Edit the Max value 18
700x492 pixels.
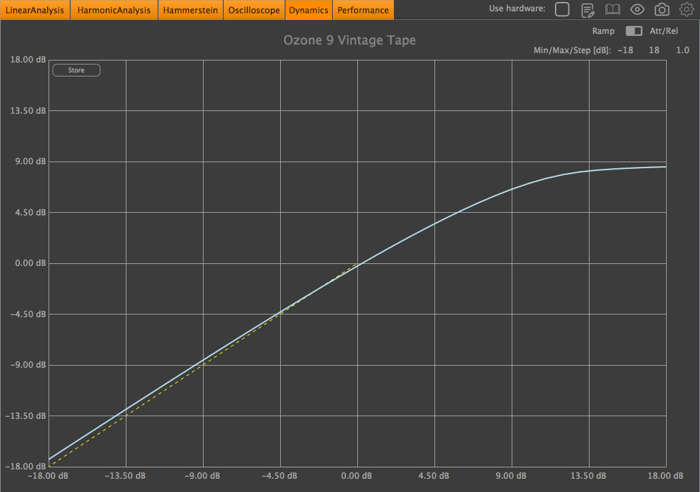tap(654, 50)
